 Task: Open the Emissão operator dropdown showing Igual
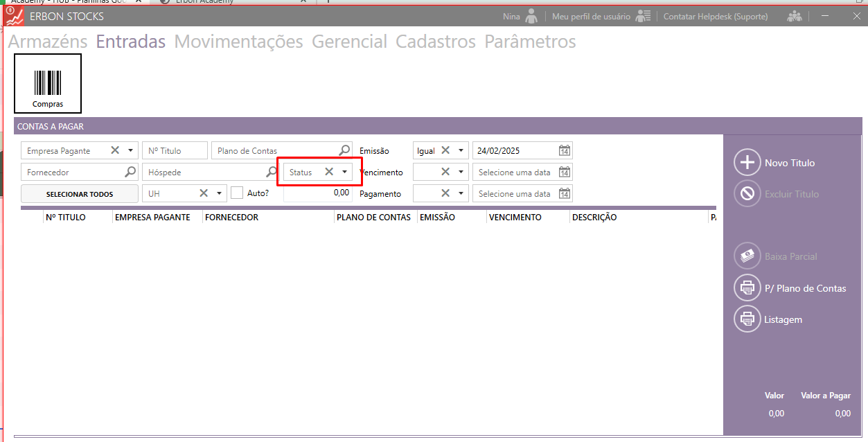click(x=461, y=150)
